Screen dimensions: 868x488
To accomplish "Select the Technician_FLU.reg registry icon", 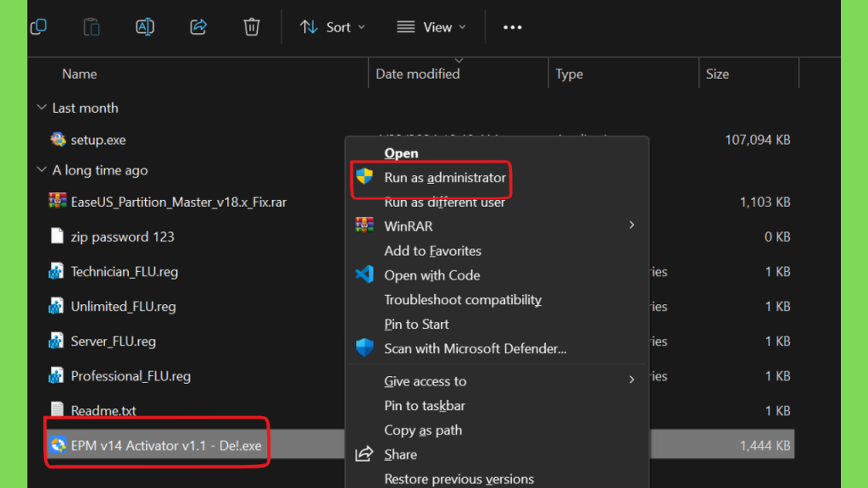I will (56, 271).
